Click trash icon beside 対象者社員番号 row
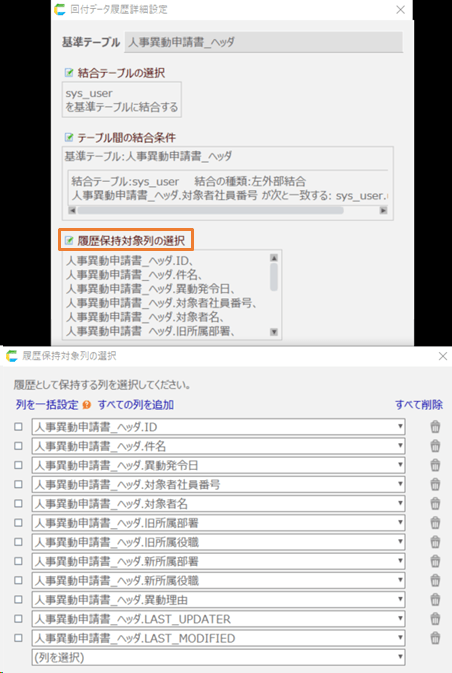Screen dimensions: 452x673 tap(435, 484)
